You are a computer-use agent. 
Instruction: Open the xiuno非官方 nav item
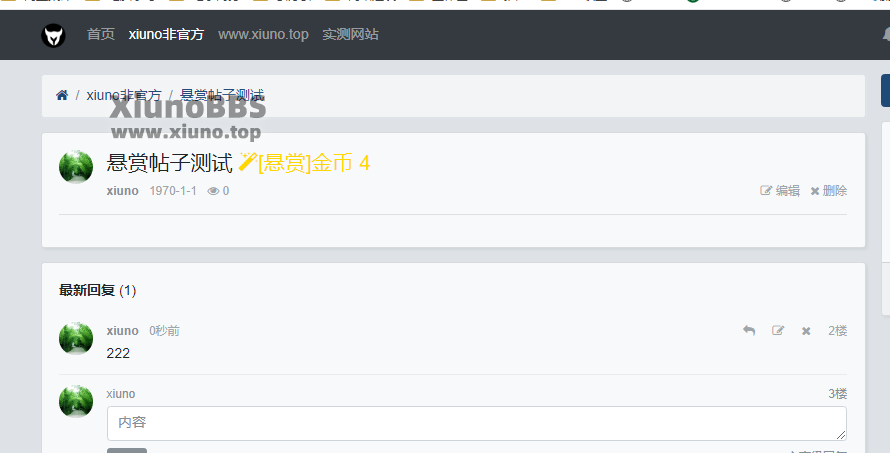point(166,35)
